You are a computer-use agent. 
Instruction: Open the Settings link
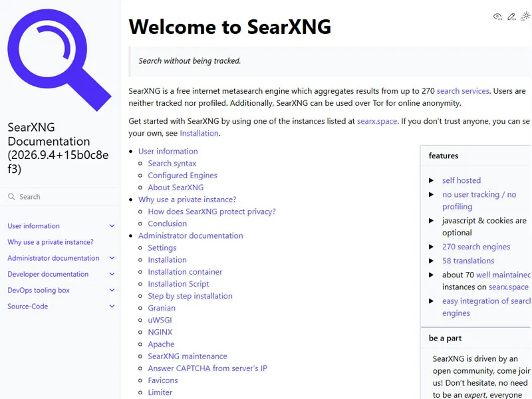[162, 247]
